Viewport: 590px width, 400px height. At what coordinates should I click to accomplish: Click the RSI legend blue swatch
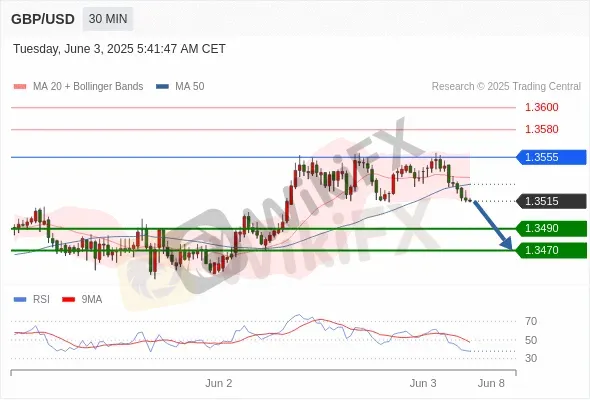point(20,300)
